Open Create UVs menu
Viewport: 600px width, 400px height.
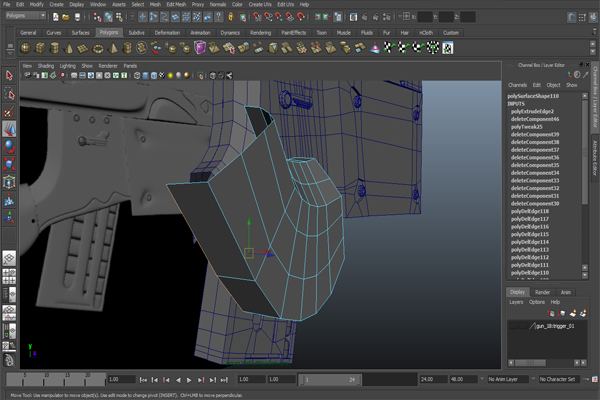(x=260, y=5)
